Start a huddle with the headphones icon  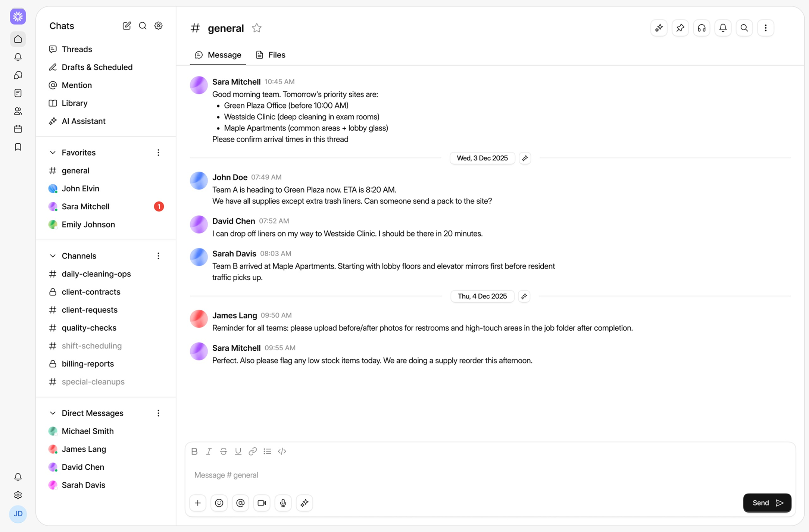[x=701, y=28]
